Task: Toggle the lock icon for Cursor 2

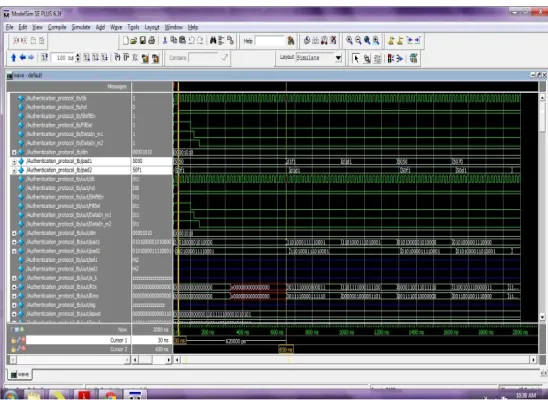Action: pyautogui.click(x=14, y=349)
